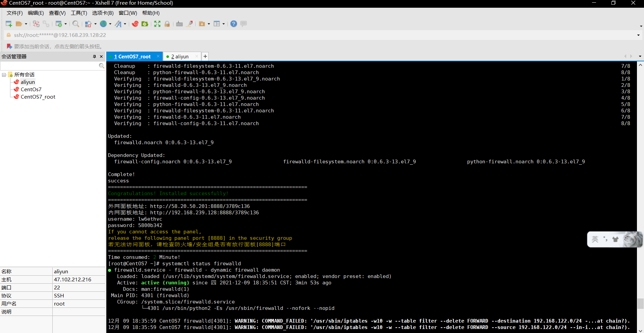Open the virtual on-screen keyboard
Image resolution: width=644 pixels, height=333 pixels.
pos(179,24)
